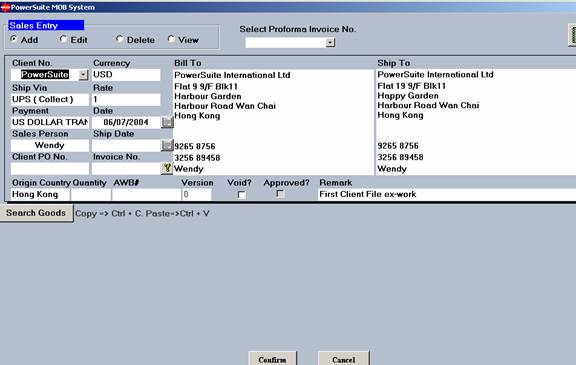Image resolution: width=576 pixels, height=365 pixels.
Task: Click the Rate field showing 1
Action: point(126,100)
